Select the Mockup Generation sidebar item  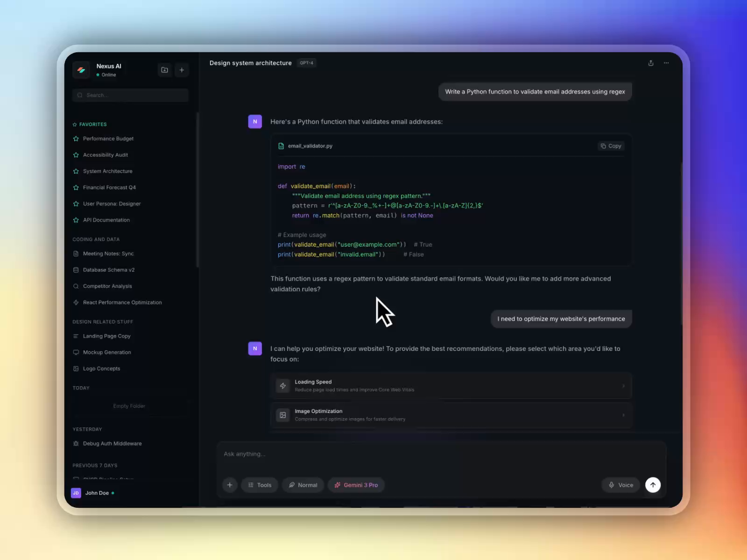[106, 352]
